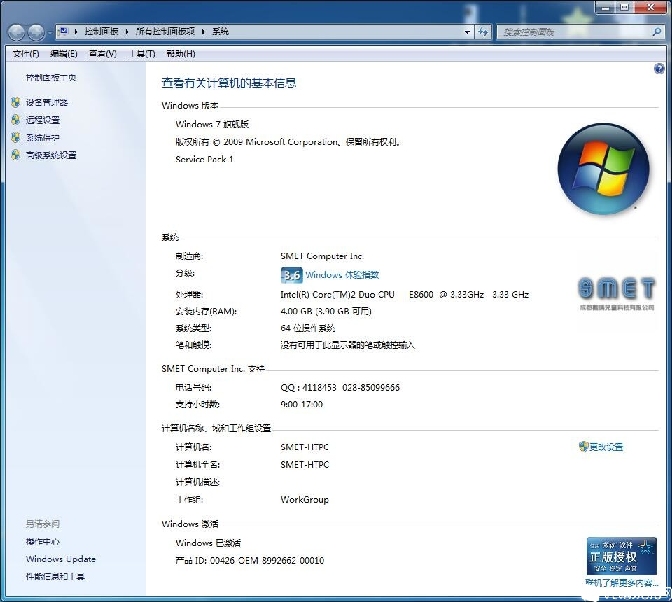This screenshot has height=602, width=672.
Task: Click the shield icon beside 高级系统设置
Action: [16, 155]
